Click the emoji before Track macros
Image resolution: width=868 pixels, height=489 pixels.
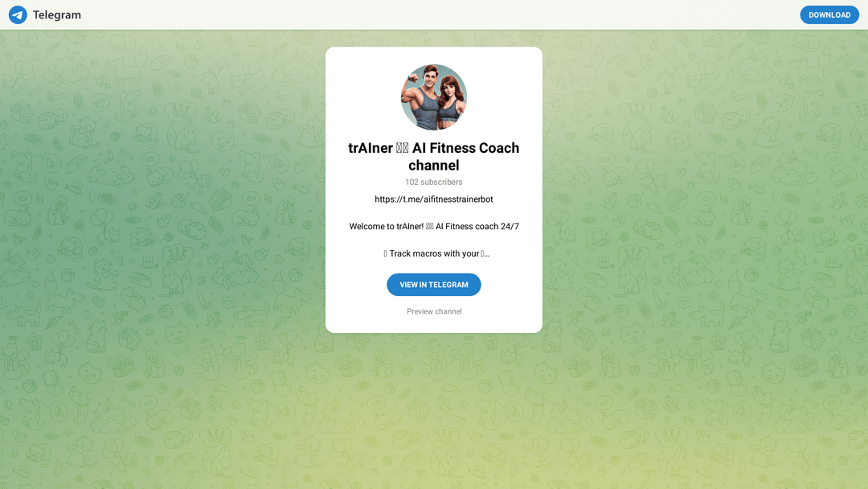385,253
